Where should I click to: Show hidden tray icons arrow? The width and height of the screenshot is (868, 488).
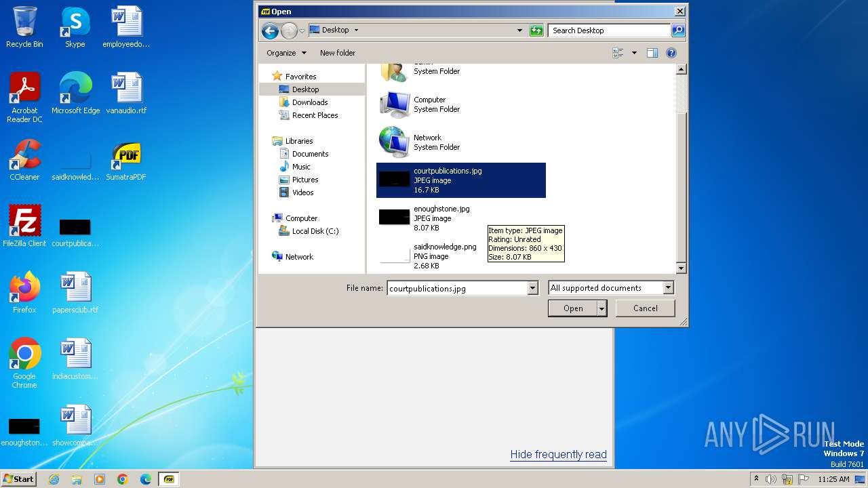click(756, 479)
